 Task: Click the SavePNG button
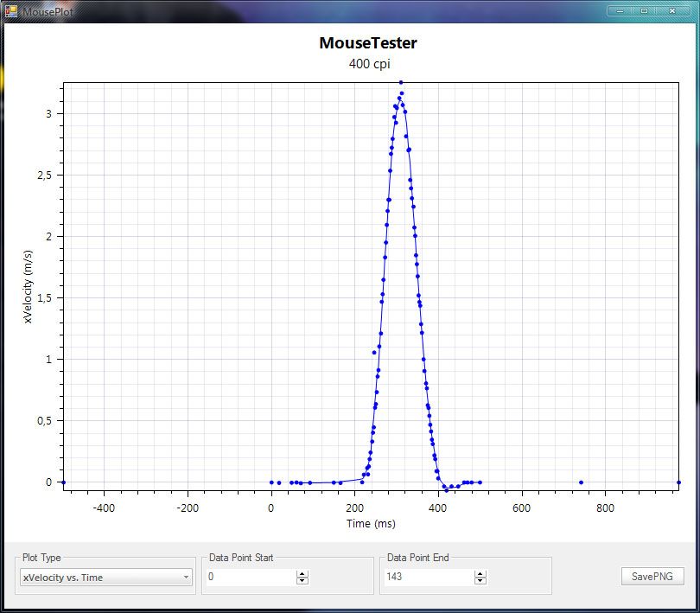pos(652,577)
